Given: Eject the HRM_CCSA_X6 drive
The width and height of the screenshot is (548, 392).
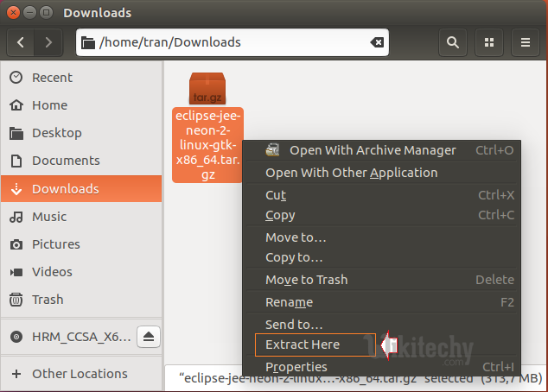Looking at the screenshot, I should (148, 336).
